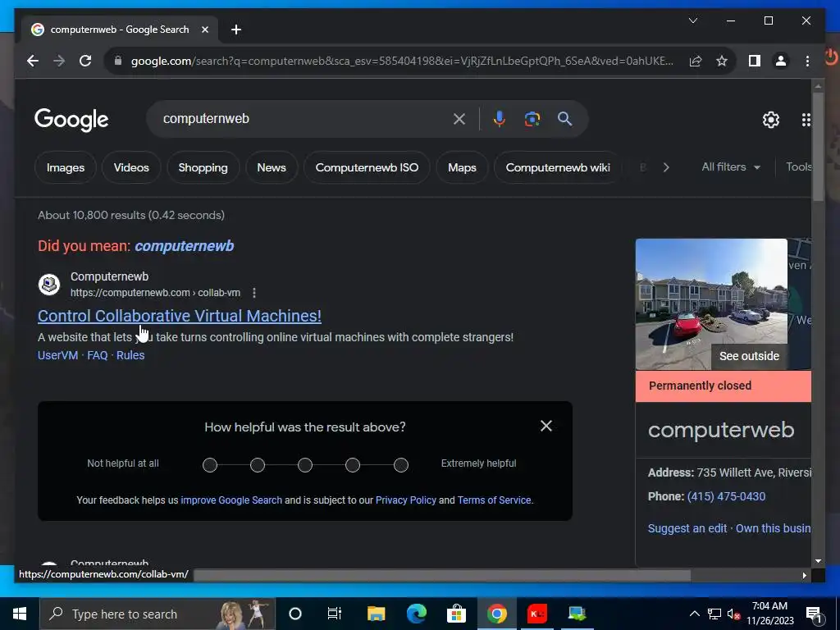Viewport: 840px width, 630px height.
Task: Open the share this page icon
Action: click(x=696, y=61)
